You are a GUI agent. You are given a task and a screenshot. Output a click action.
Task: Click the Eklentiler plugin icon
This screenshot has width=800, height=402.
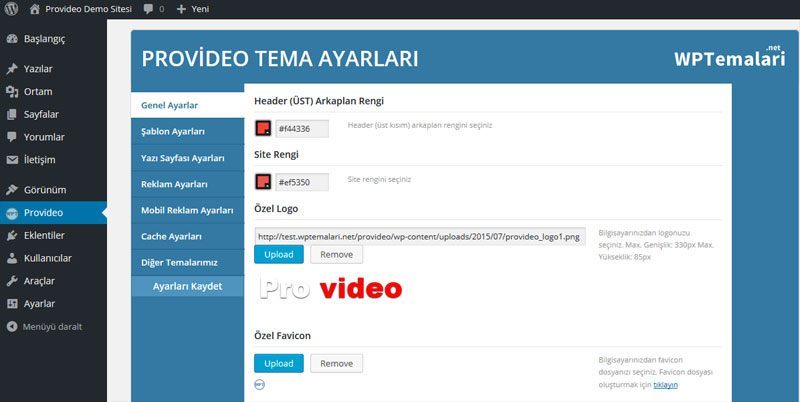click(x=12, y=236)
